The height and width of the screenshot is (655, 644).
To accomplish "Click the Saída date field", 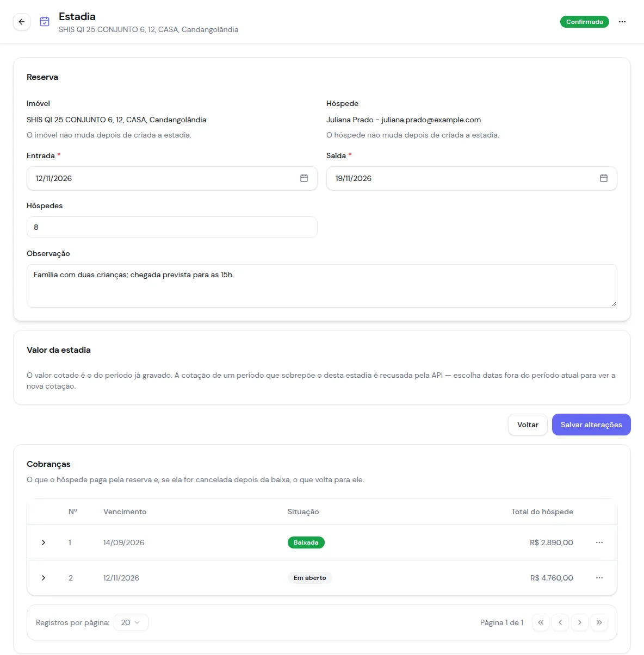I will point(472,178).
